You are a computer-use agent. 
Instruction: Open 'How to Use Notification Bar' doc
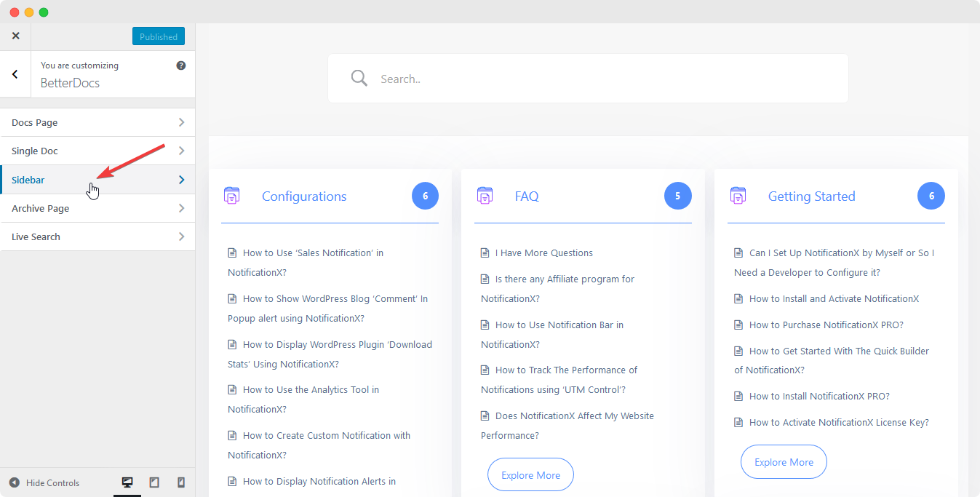pos(552,335)
